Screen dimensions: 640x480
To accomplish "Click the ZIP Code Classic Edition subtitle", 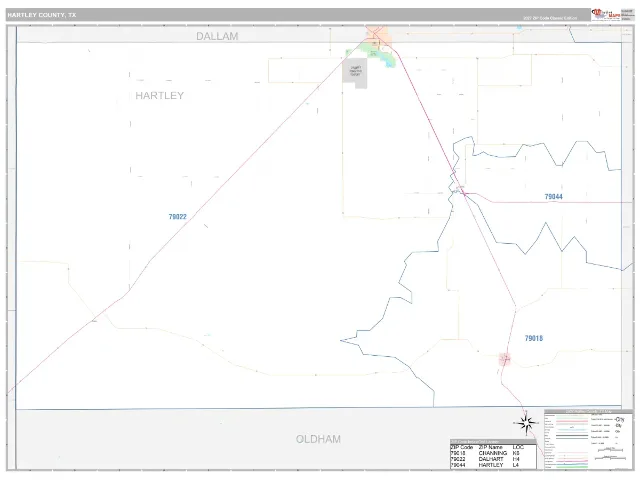I will click(550, 18).
